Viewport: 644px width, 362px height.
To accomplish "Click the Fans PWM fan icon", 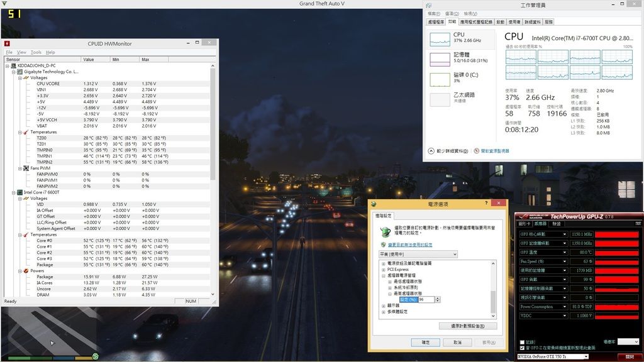I will tap(26, 168).
